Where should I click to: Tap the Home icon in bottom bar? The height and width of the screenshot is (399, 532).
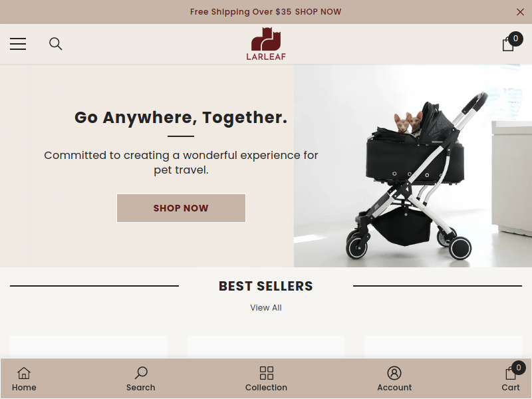(x=24, y=379)
